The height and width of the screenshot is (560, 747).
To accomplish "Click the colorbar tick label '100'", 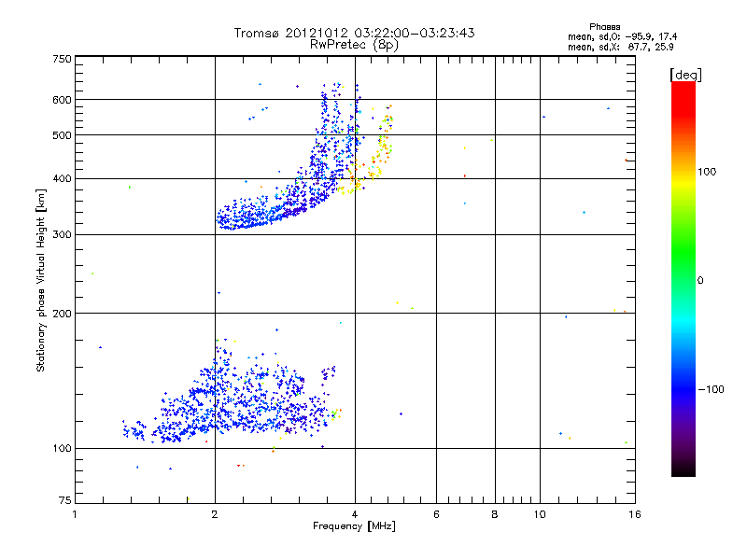I will pyautogui.click(x=707, y=172).
